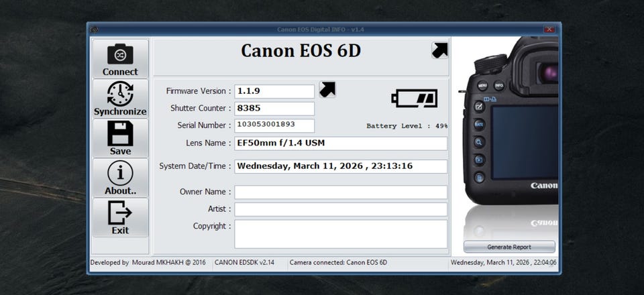644x295 pixels.
Task: Select the Firmware Version field 1.1.9
Action: click(x=274, y=91)
